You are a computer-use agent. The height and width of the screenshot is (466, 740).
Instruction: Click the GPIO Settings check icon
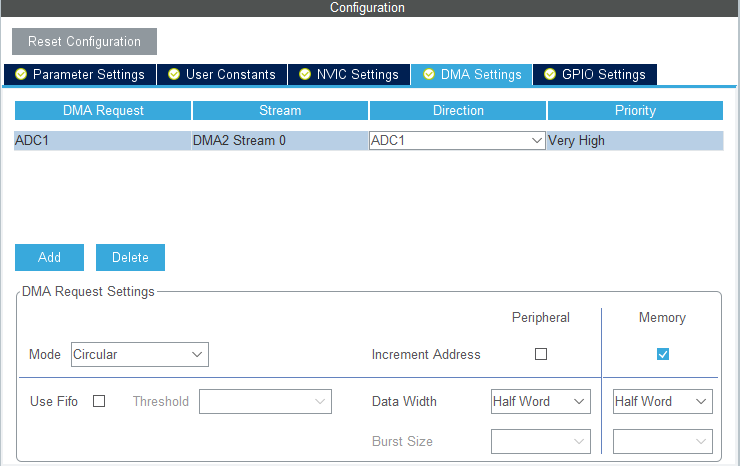click(x=550, y=74)
